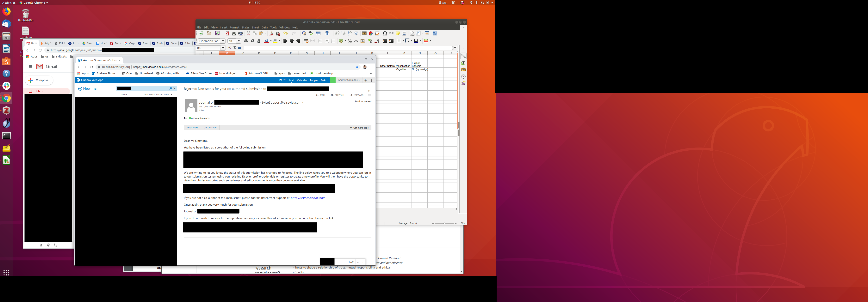Click the Omega special character icon

tap(384, 33)
